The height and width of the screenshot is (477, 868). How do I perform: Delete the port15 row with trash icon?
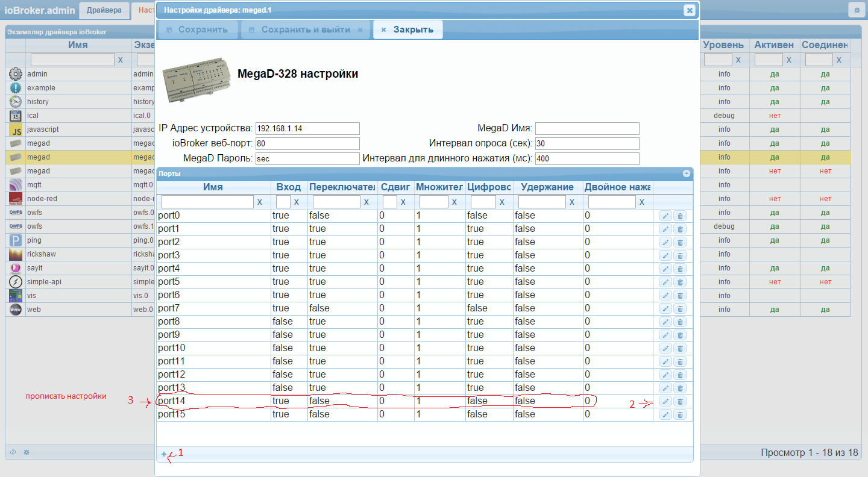tap(680, 414)
